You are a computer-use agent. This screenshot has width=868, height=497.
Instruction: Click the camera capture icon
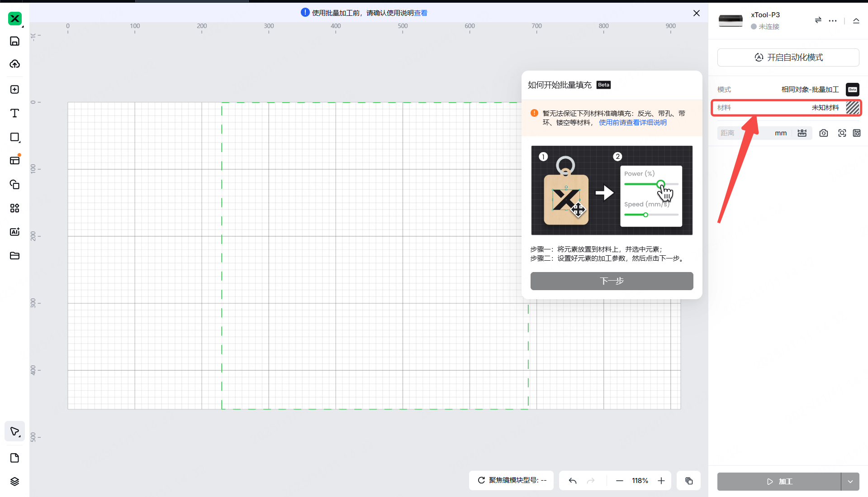coord(824,133)
